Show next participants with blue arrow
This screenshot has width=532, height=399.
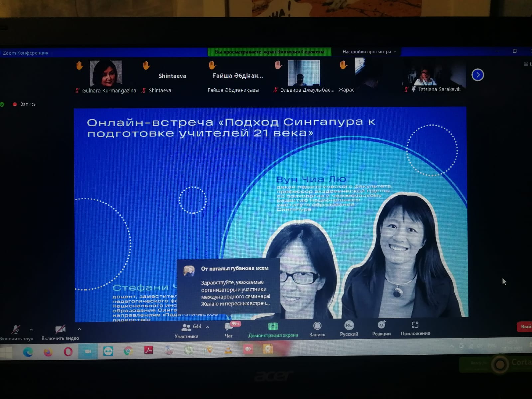click(478, 75)
